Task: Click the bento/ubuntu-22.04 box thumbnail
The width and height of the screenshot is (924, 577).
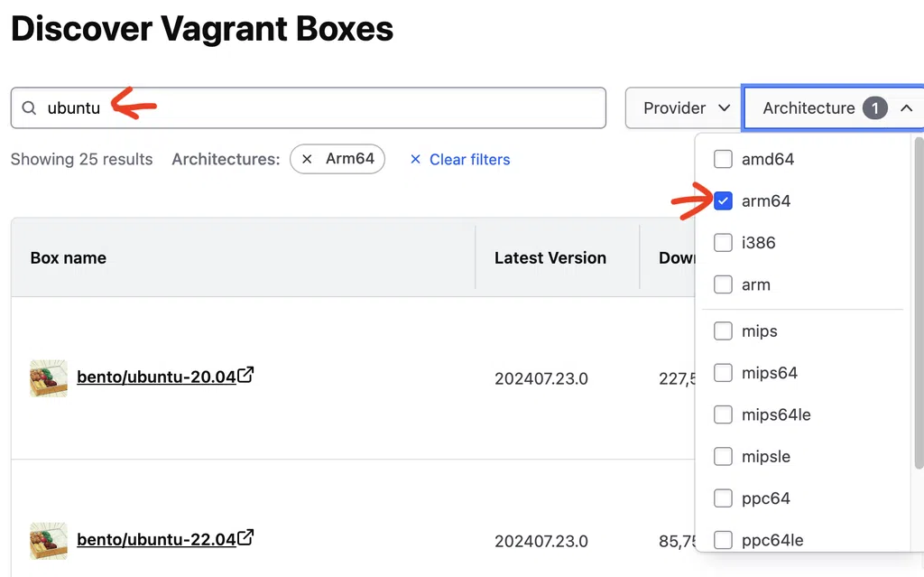Action: click(49, 541)
